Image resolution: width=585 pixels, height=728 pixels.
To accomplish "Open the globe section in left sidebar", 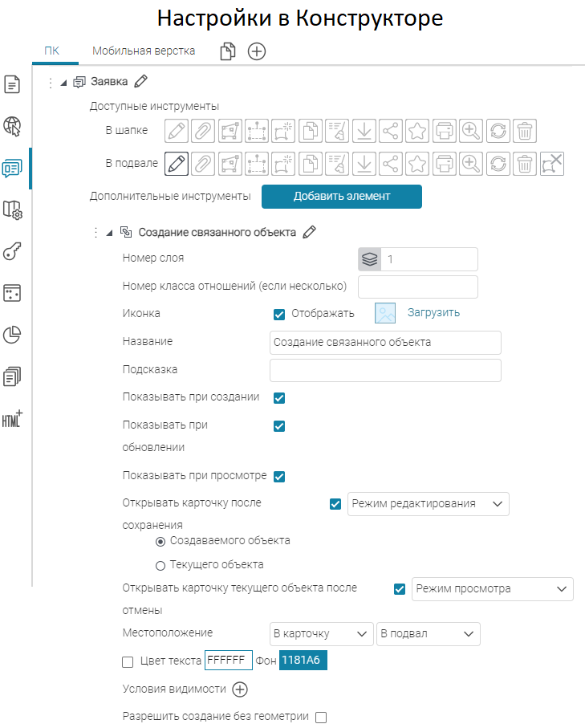I will tap(12, 125).
